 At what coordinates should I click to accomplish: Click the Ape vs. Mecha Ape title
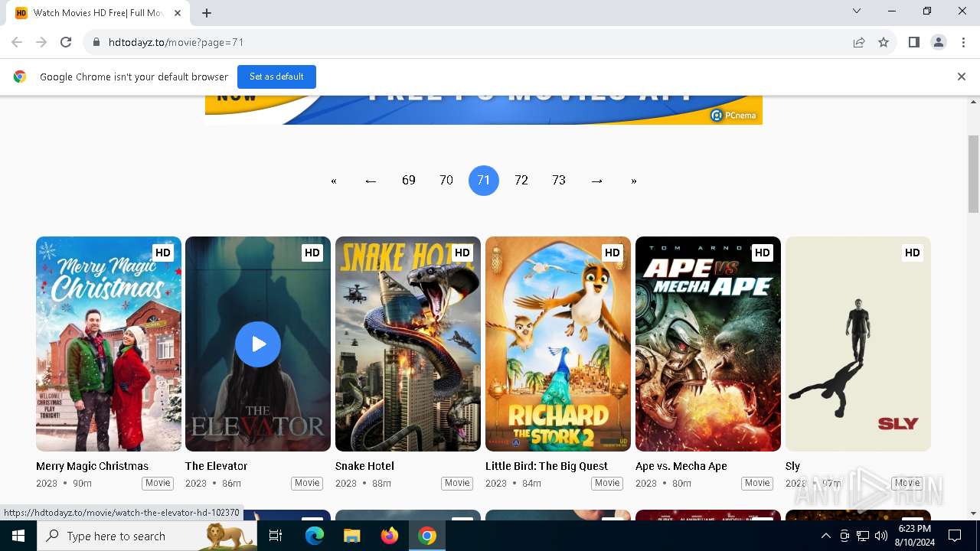click(681, 466)
